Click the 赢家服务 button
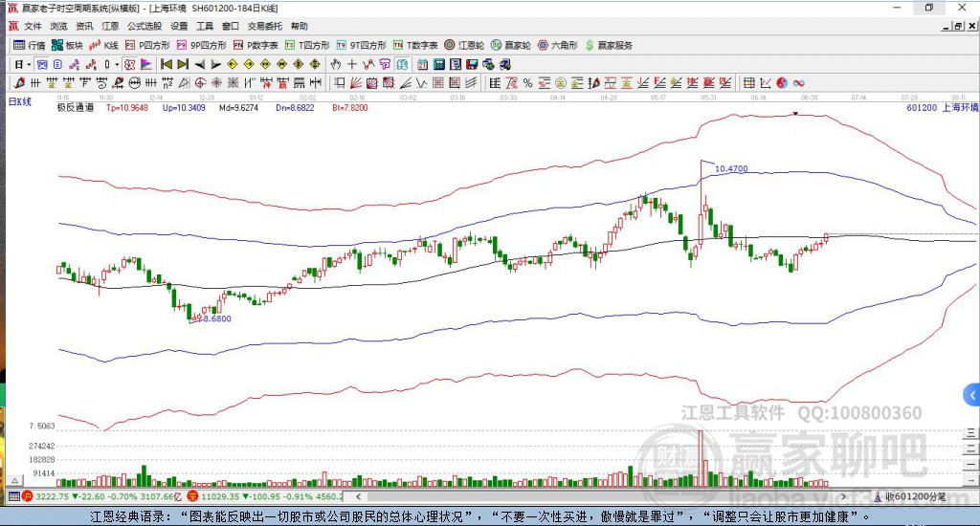 pos(609,46)
